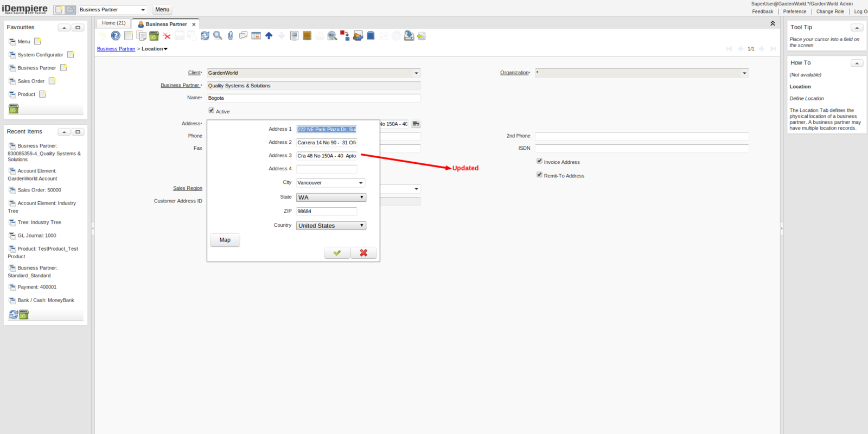Switch to the Home (21) tab
The width and height of the screenshot is (868, 434).
click(113, 23)
